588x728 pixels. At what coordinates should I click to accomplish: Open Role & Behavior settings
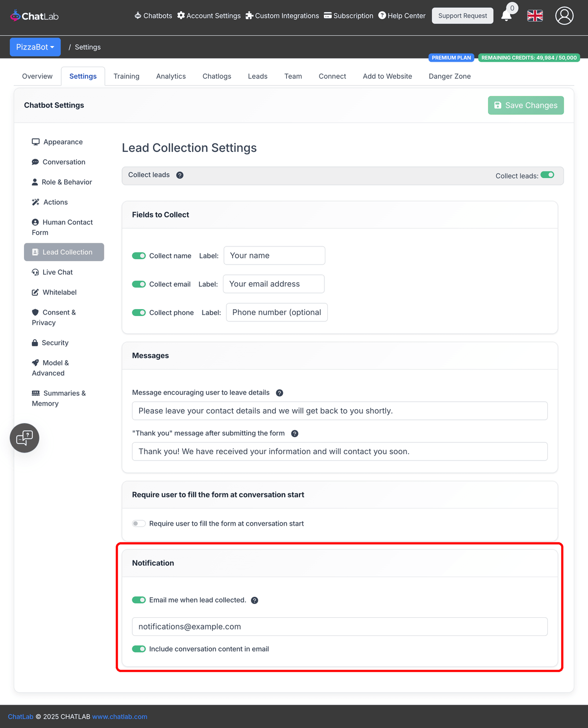tap(62, 182)
